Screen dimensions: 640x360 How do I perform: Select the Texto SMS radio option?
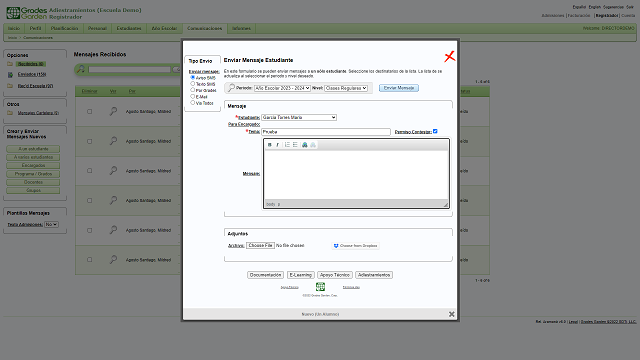tap(193, 84)
